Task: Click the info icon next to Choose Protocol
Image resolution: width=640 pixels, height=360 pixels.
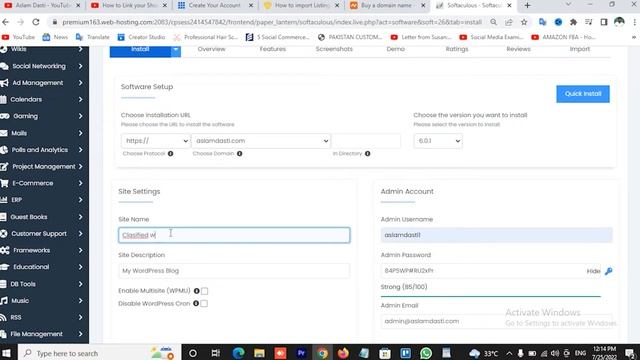Action: click(x=170, y=153)
